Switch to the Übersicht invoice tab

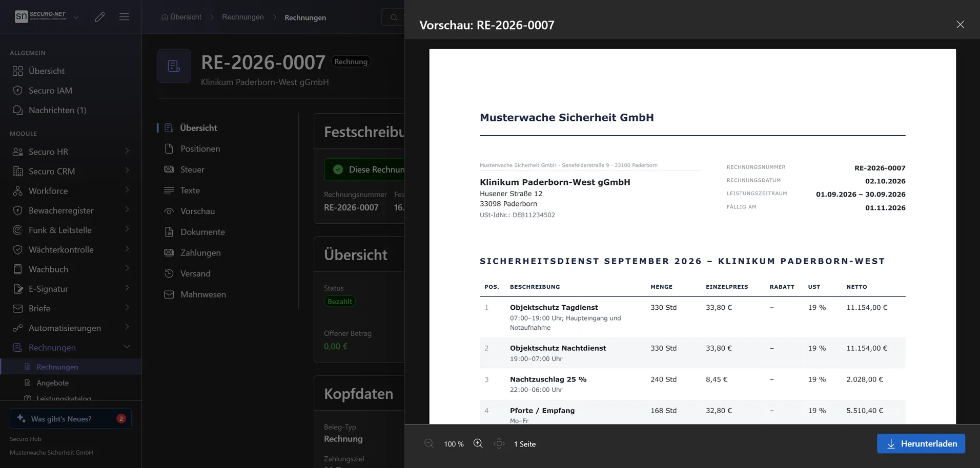198,128
